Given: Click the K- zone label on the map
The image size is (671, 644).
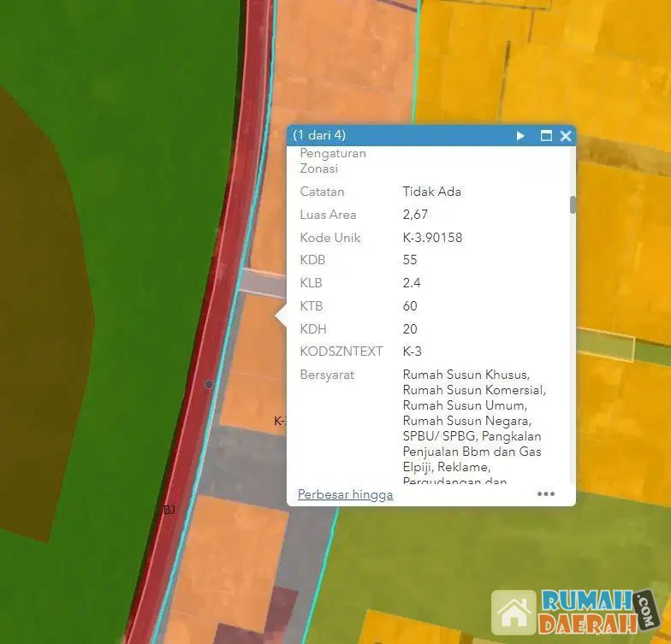Looking at the screenshot, I should 280,421.
